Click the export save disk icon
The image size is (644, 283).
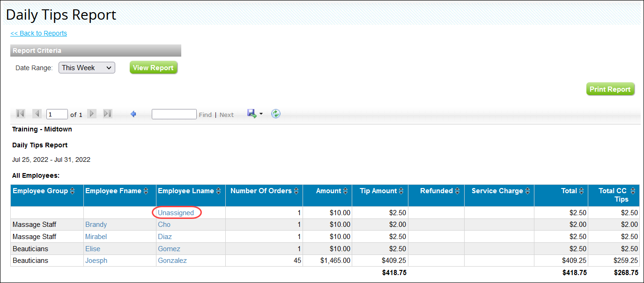pos(252,114)
